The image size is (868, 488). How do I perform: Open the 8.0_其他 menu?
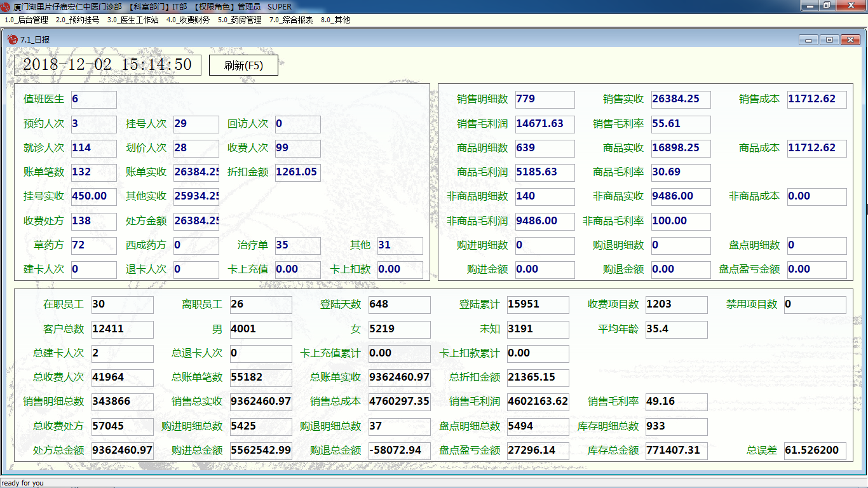coord(335,20)
